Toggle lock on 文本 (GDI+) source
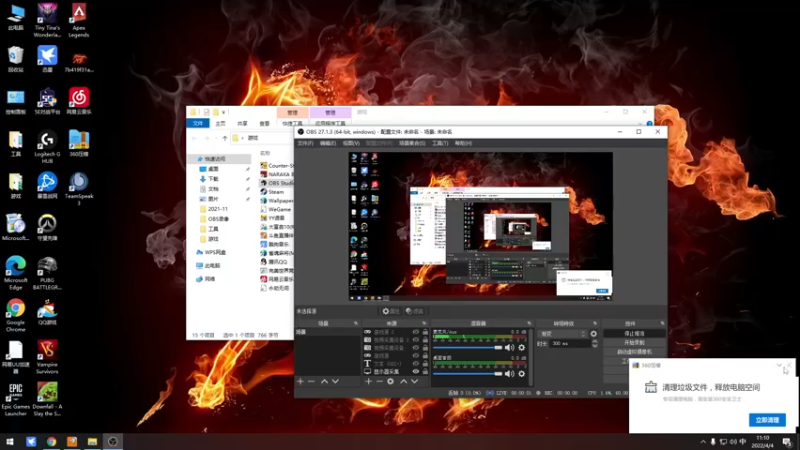The image size is (800, 450). (x=425, y=364)
